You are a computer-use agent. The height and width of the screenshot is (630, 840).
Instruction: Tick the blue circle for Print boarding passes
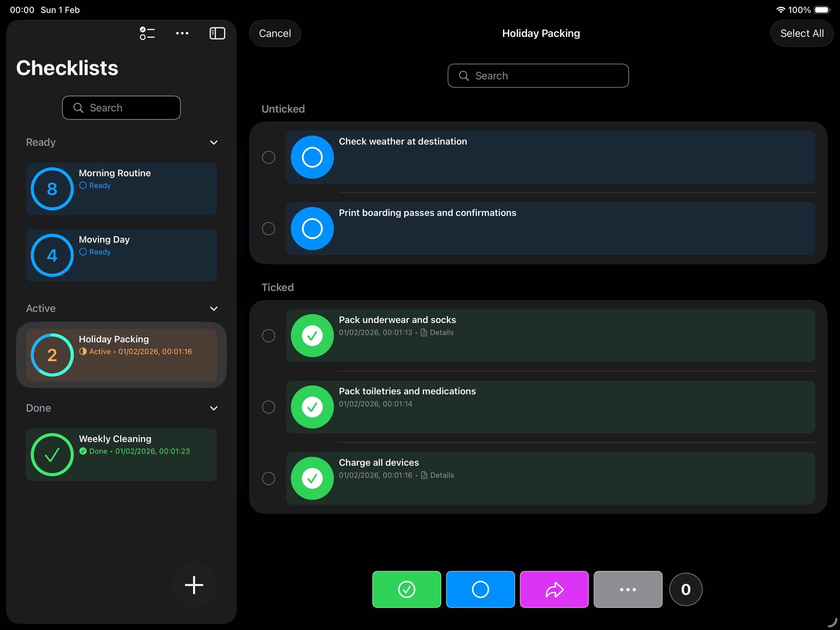[x=312, y=229]
